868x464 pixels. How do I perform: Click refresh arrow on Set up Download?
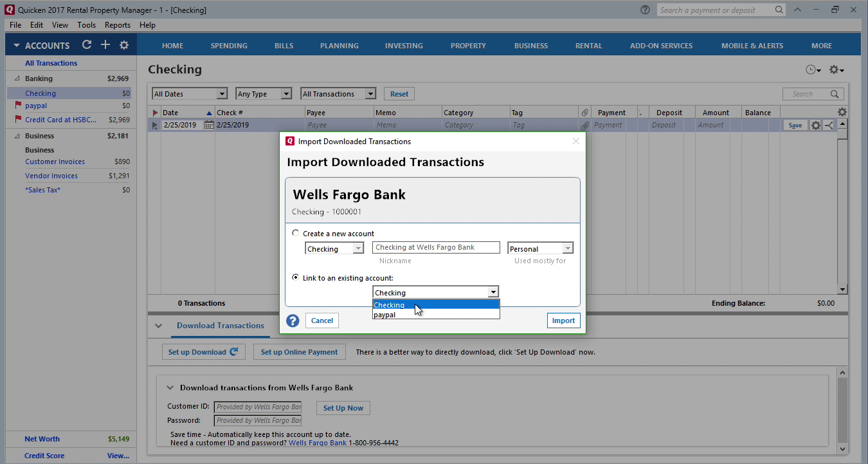(233, 351)
